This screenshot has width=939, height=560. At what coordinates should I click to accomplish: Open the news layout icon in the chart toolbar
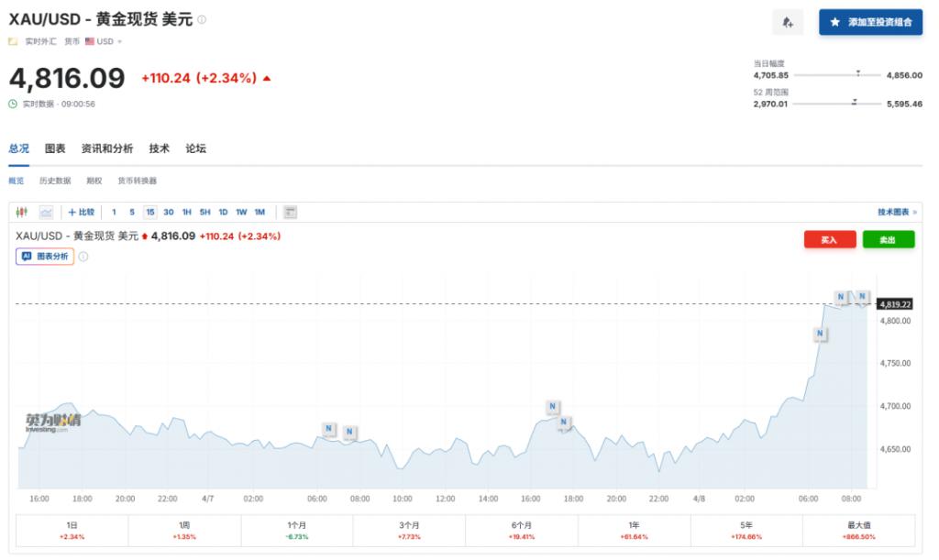pos(291,212)
